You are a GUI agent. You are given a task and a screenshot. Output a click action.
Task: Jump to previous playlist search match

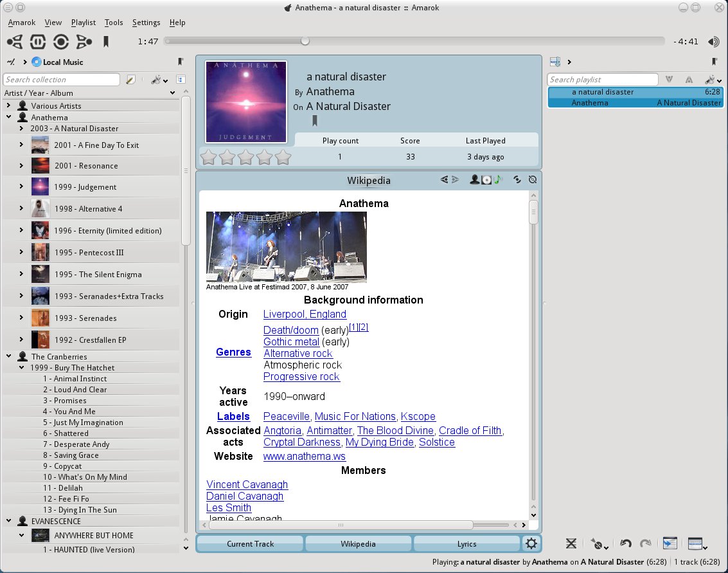point(669,80)
